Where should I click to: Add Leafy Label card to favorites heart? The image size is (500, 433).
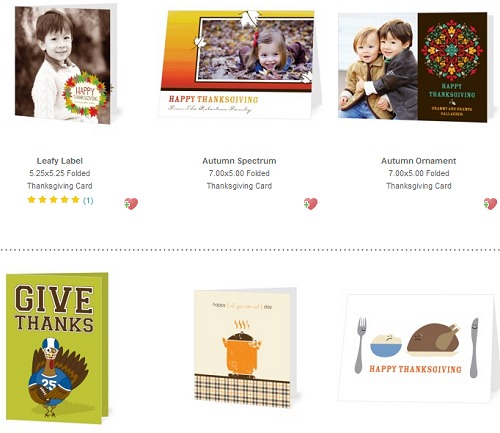(x=131, y=203)
